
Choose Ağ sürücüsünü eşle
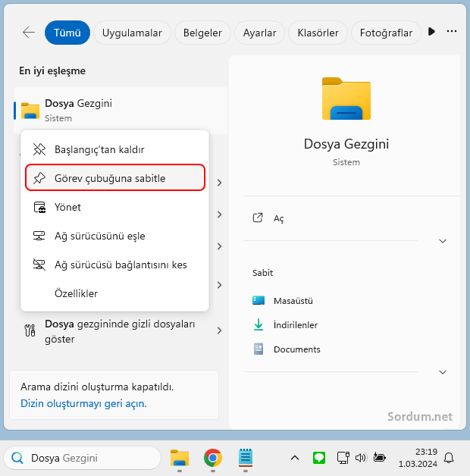[x=114, y=236]
